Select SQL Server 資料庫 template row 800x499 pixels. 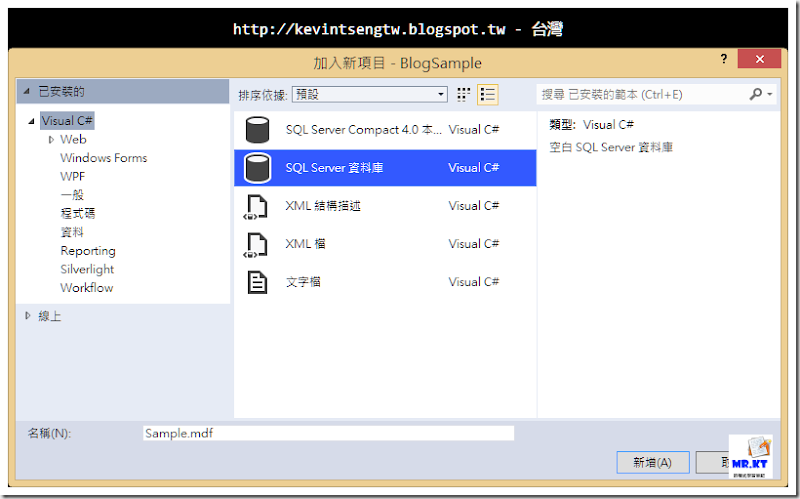pos(385,168)
